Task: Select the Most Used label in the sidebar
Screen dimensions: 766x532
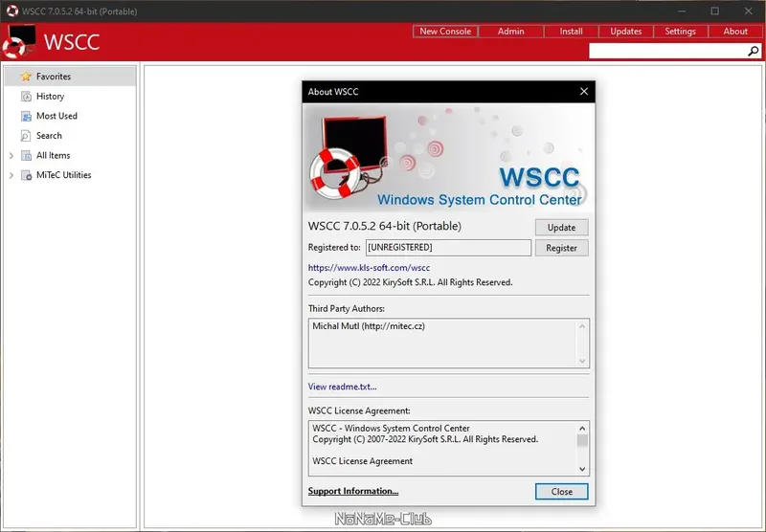Action: [56, 116]
